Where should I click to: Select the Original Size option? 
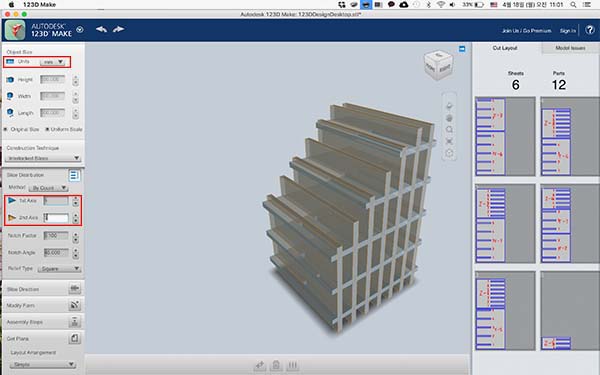point(22,129)
